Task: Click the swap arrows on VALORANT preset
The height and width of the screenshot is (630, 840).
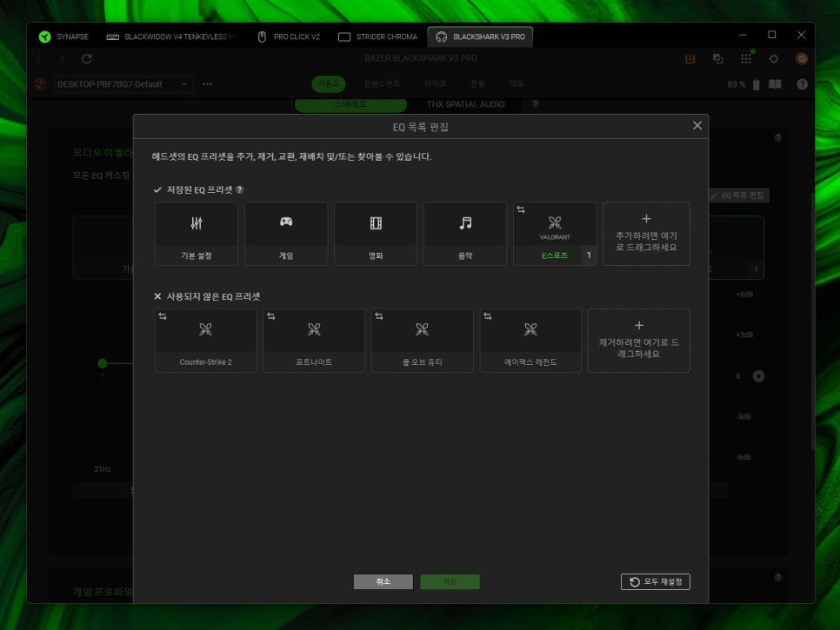Action: pos(520,209)
